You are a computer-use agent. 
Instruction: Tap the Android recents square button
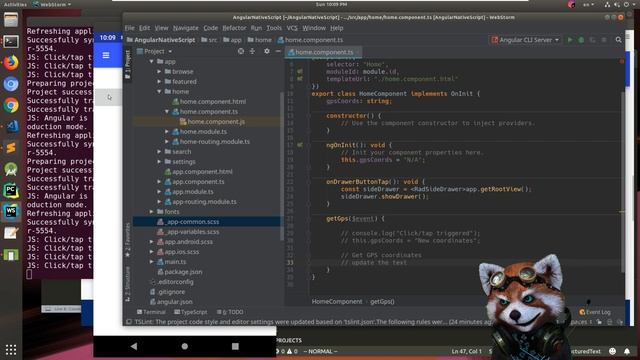(x=235, y=346)
